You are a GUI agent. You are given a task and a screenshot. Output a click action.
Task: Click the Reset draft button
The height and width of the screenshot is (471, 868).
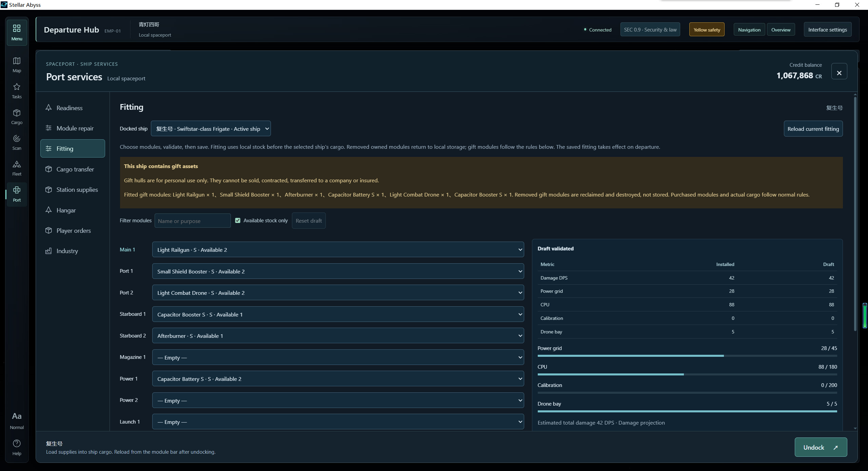[x=309, y=221]
